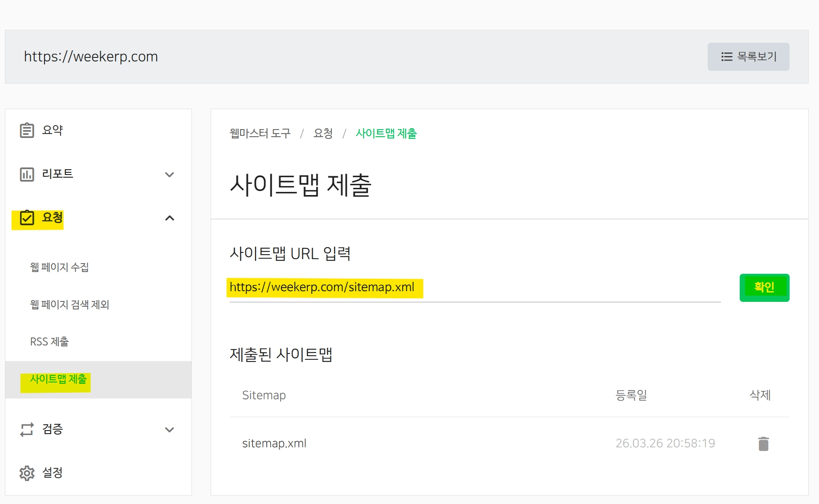Image resolution: width=819 pixels, height=504 pixels.
Task: Click the green 확인 confirm button
Action: tap(764, 287)
